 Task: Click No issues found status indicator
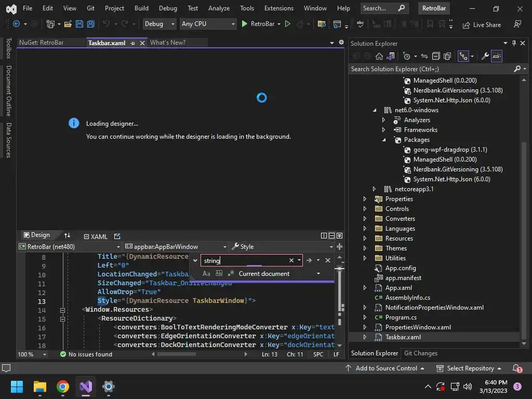[86, 354]
